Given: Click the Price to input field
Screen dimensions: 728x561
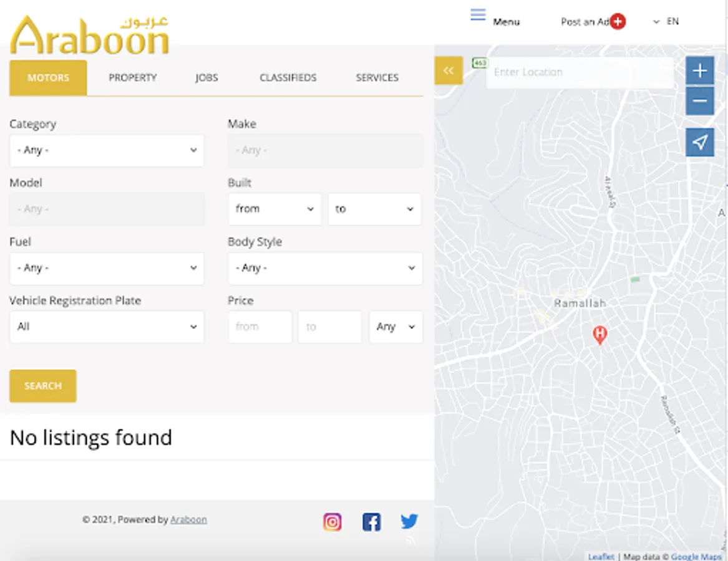Looking at the screenshot, I should (329, 327).
